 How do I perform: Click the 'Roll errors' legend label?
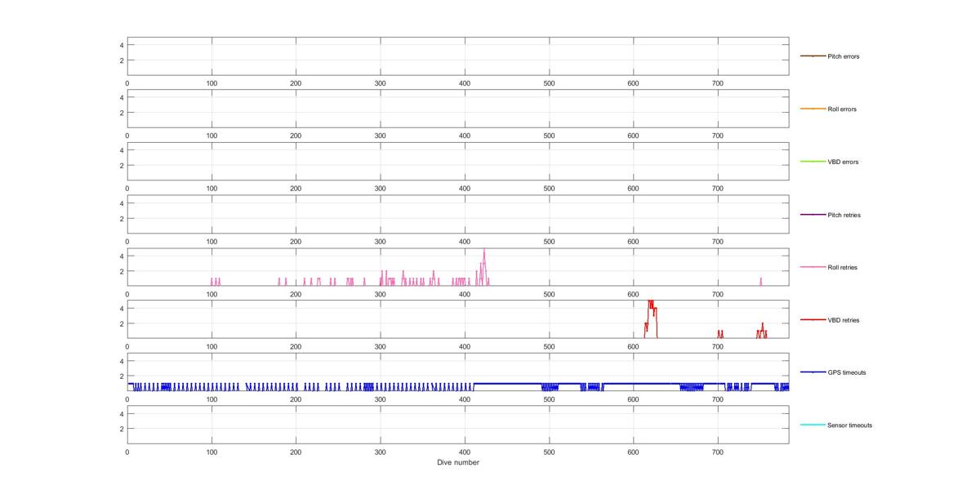[842, 109]
